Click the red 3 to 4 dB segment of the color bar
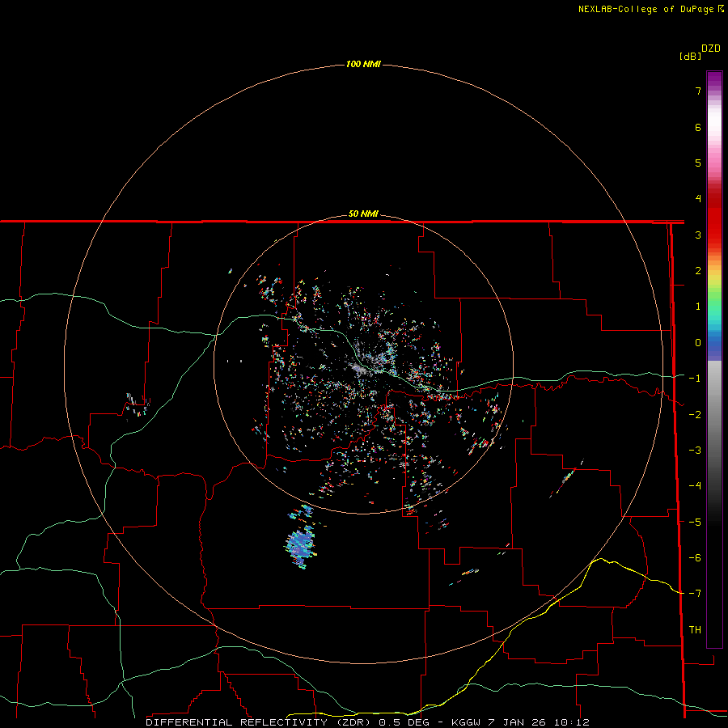Screen dimensions: 728x728 click(714, 218)
